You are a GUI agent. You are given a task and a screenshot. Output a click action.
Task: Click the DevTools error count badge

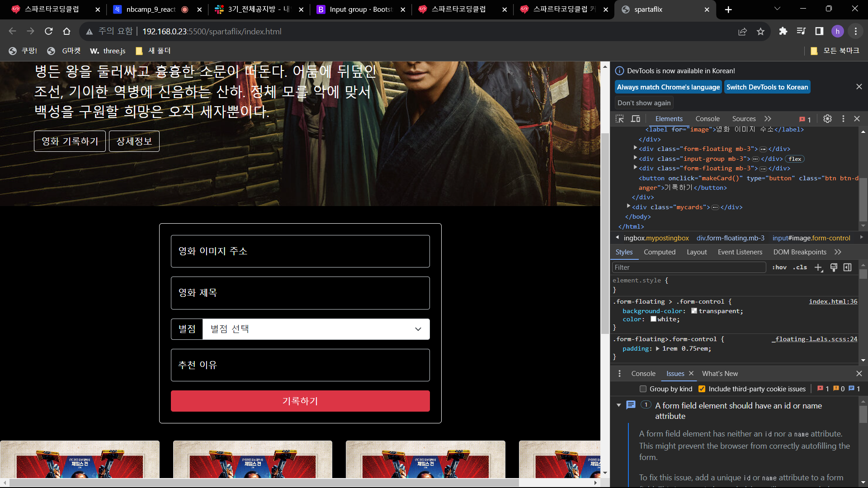tap(805, 119)
